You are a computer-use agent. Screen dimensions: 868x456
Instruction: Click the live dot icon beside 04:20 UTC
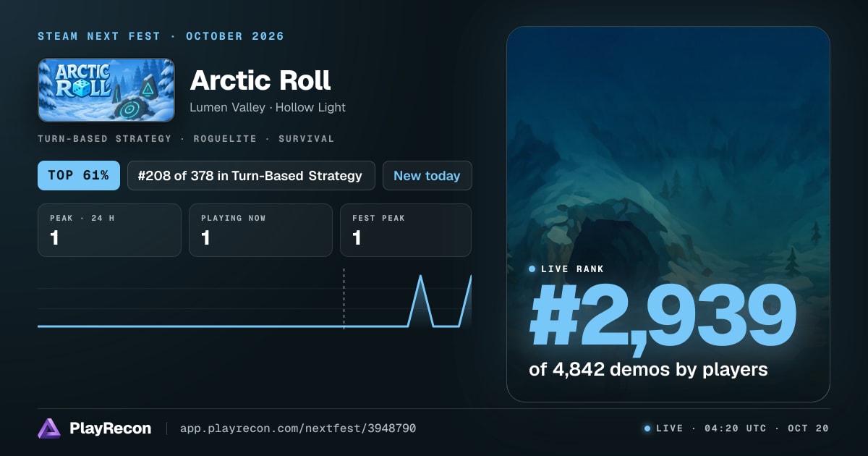(647, 428)
